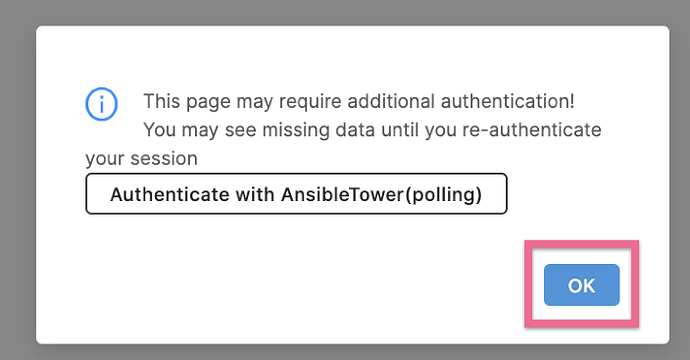Click the gray backdrop outside the dialog
Viewport: 690px width, 360px height.
(18, 176)
